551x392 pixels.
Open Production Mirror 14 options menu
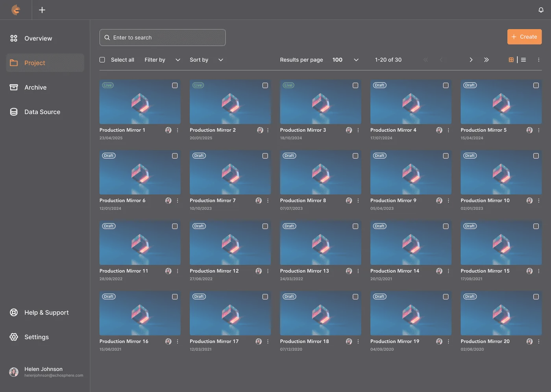pos(448,271)
